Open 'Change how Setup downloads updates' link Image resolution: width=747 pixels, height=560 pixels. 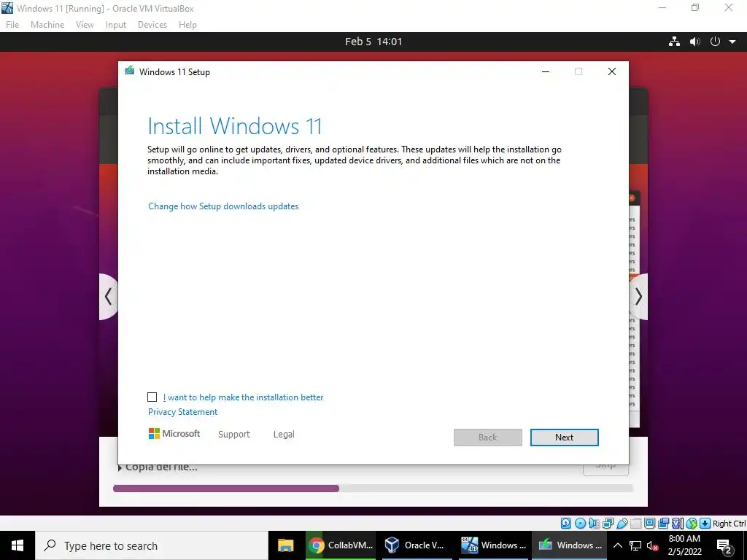(223, 206)
